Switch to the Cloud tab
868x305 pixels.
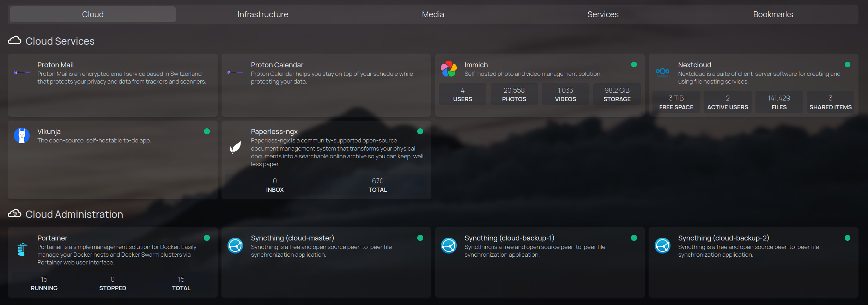[x=93, y=14]
